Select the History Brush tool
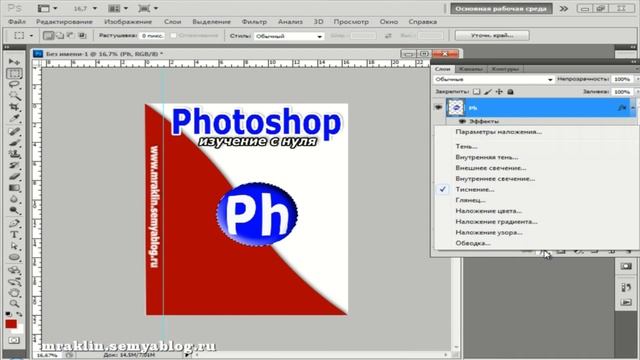The width and height of the screenshot is (640, 360). [x=14, y=165]
